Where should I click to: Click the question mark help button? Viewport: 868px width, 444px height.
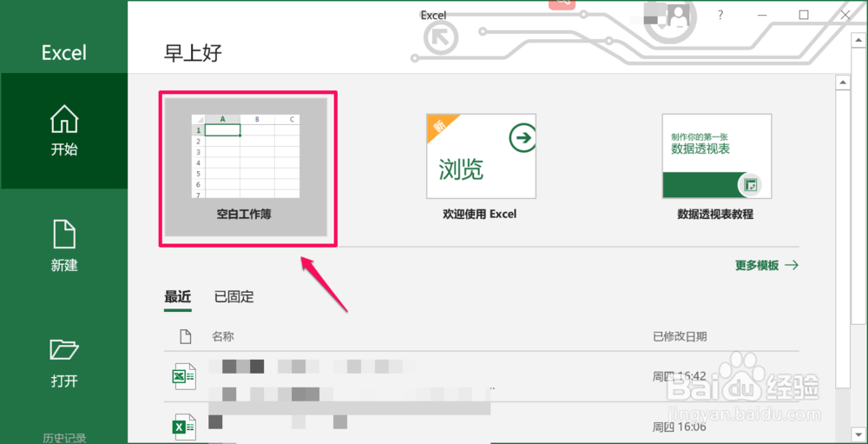click(x=720, y=16)
